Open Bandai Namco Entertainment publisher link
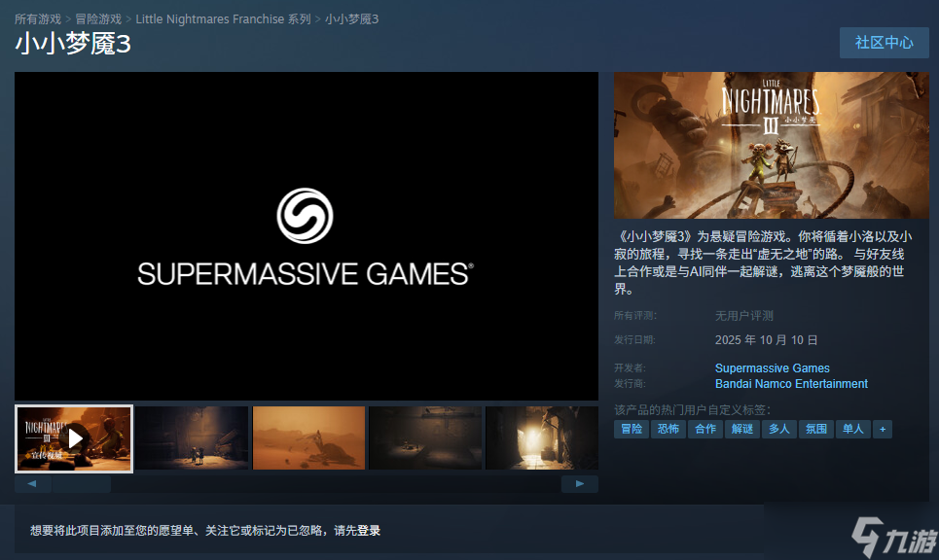 (791, 384)
